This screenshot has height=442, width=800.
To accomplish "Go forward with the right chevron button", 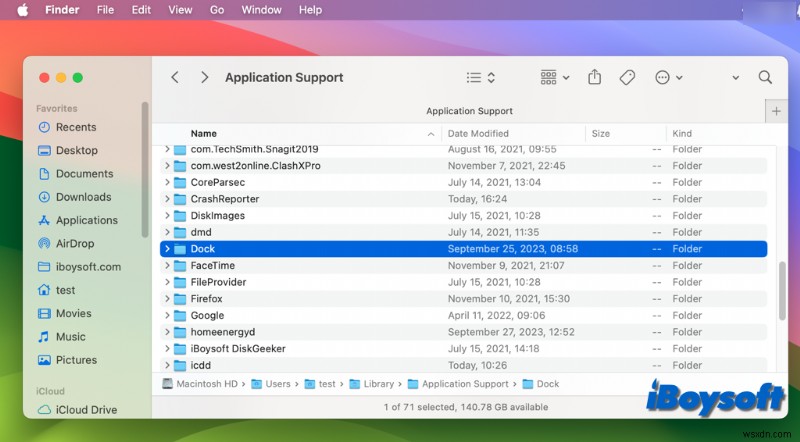I will [205, 77].
